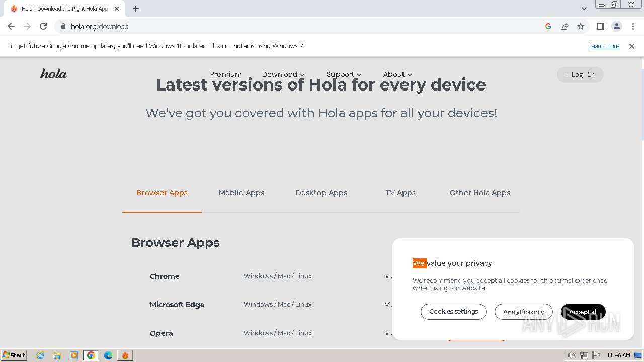Click the browser forward arrow
The image size is (644, 362).
[x=27, y=26]
